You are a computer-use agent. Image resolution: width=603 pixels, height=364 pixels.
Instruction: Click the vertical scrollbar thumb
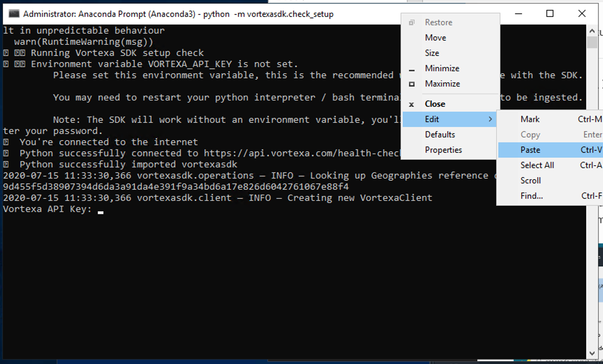[x=592, y=43]
